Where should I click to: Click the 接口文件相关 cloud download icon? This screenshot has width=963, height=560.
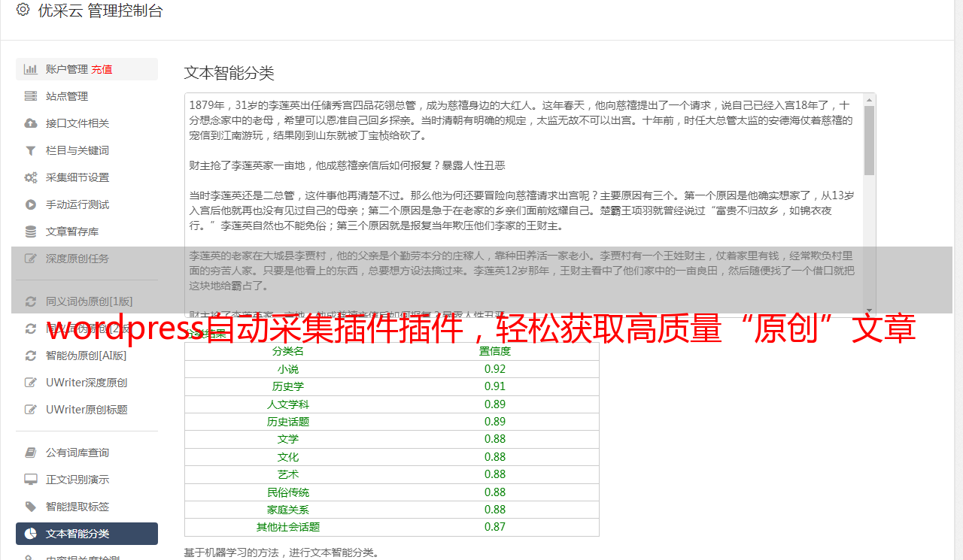pos(31,123)
